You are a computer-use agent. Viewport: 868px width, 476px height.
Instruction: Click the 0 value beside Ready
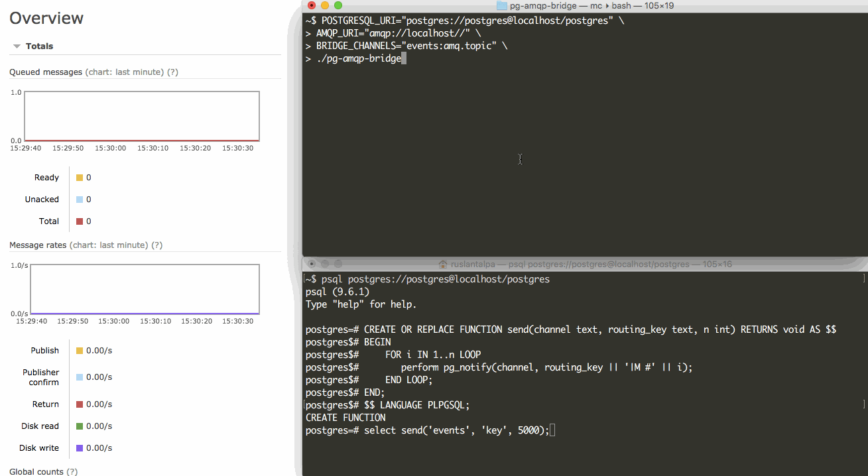click(89, 178)
